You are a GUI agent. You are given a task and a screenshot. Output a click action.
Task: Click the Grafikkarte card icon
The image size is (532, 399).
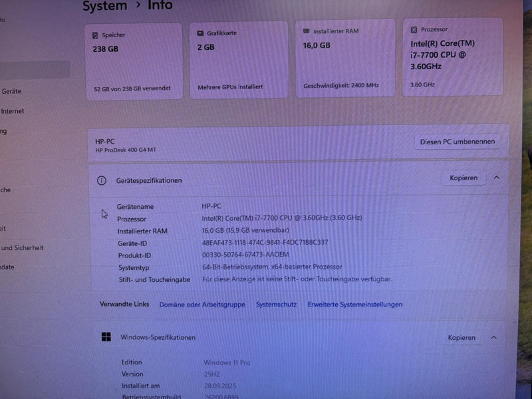click(200, 33)
